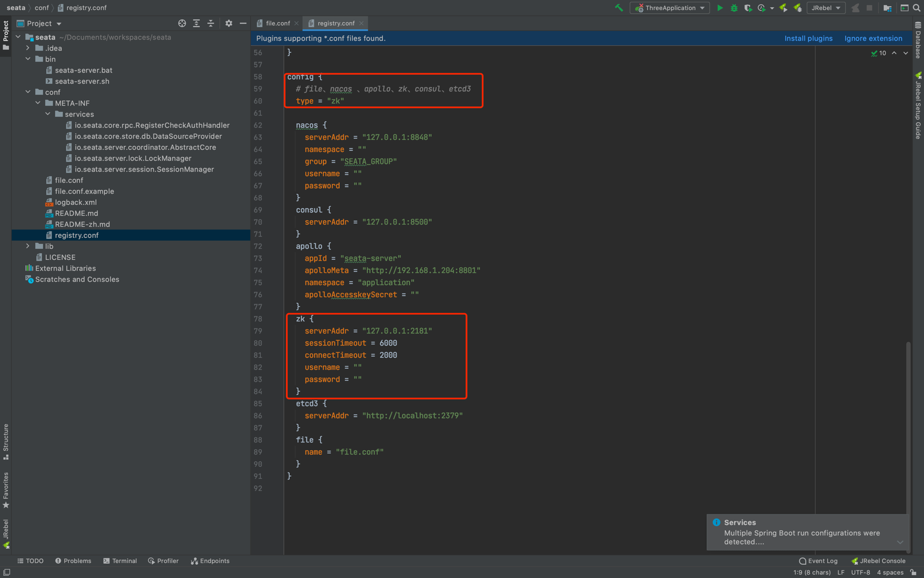Open dropdown arrow next to Profile icon
Image resolution: width=924 pixels, height=578 pixels.
coord(772,8)
